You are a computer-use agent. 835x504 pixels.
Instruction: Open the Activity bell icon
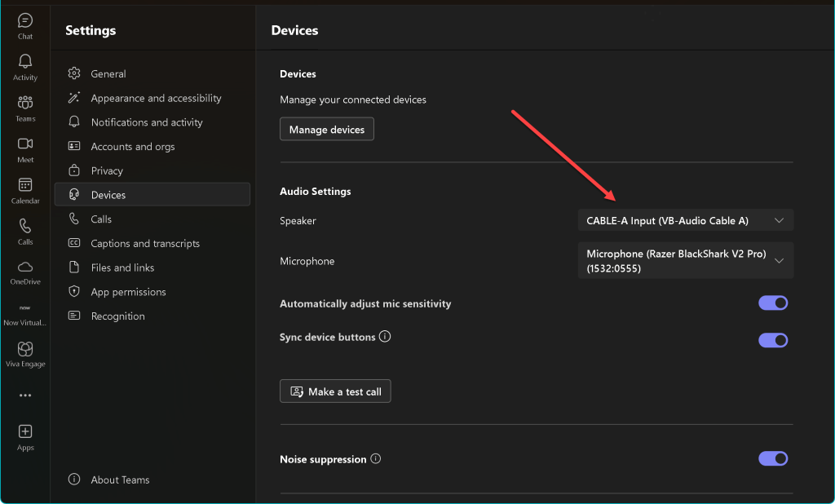coord(25,61)
